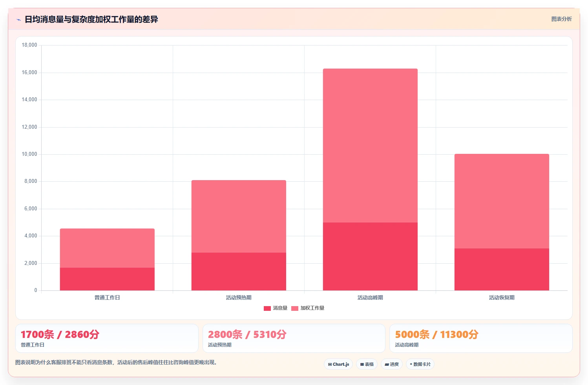Click the 2800条 / 5310分 stat card

coord(294,338)
